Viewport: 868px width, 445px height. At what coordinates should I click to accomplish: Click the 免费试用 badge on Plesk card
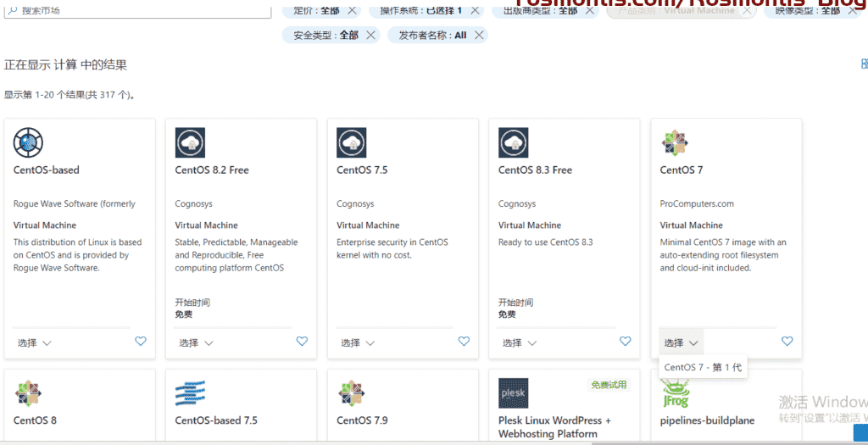(609, 385)
